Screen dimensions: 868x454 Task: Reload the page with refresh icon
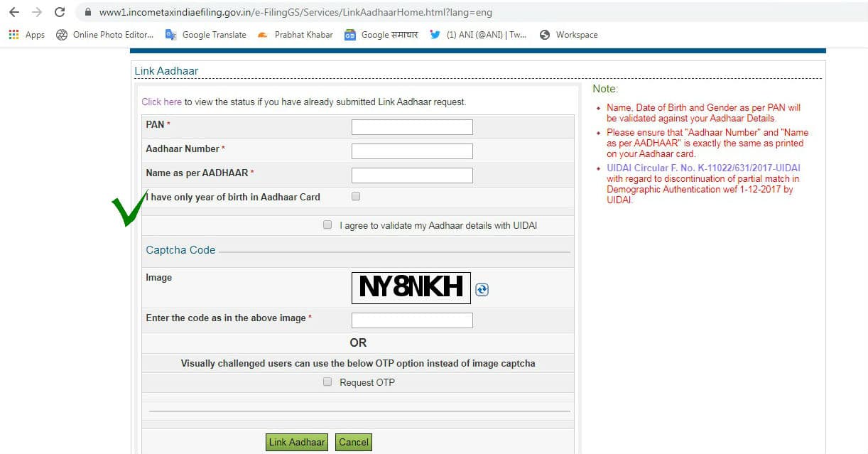click(x=60, y=12)
